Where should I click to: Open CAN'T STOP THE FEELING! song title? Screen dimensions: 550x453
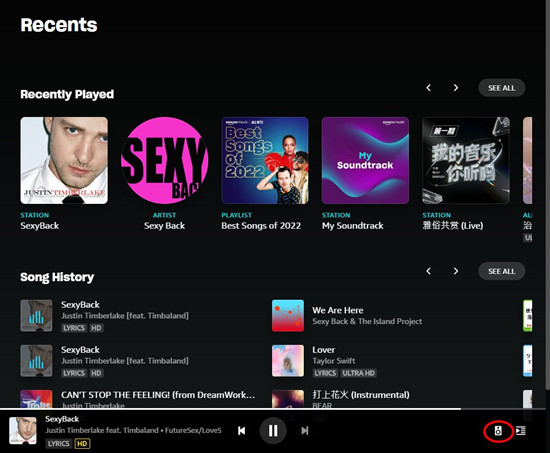(x=158, y=395)
